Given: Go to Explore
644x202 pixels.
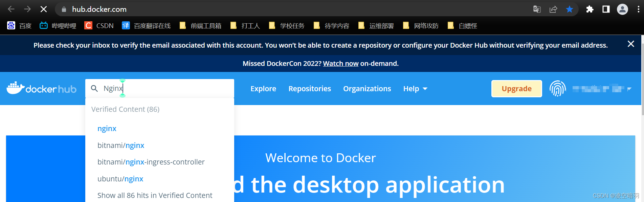Looking at the screenshot, I should (x=263, y=89).
